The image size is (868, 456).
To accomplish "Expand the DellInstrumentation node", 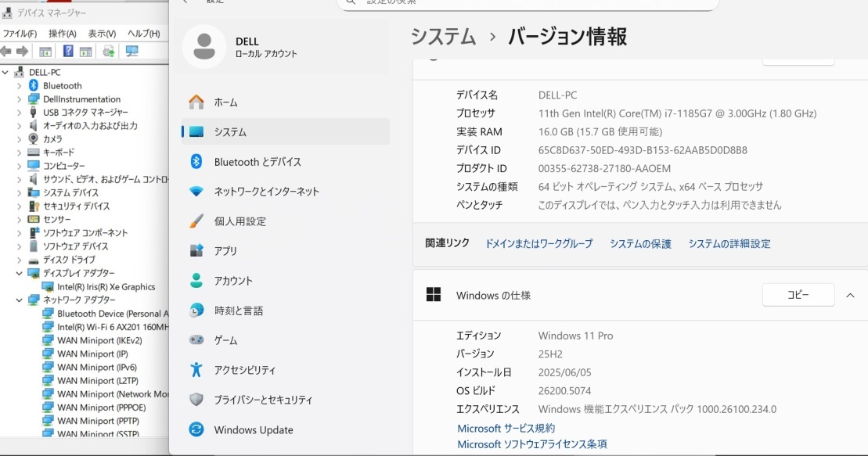I will pyautogui.click(x=20, y=99).
